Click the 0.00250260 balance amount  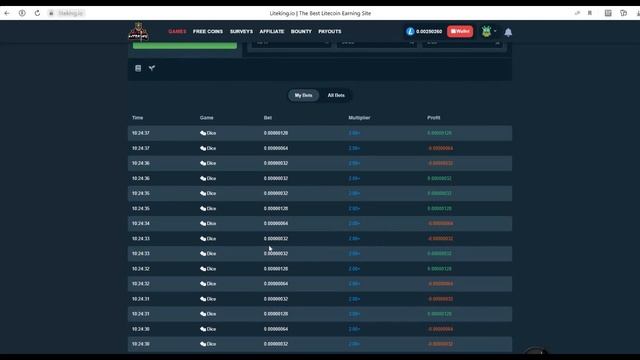[x=429, y=31]
